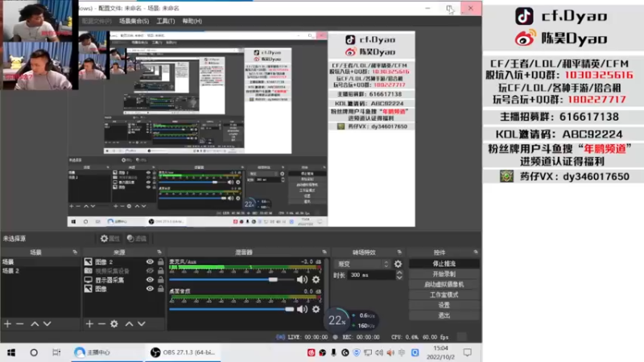
Task: Open Windows notification center icon
Action: tap(468, 352)
